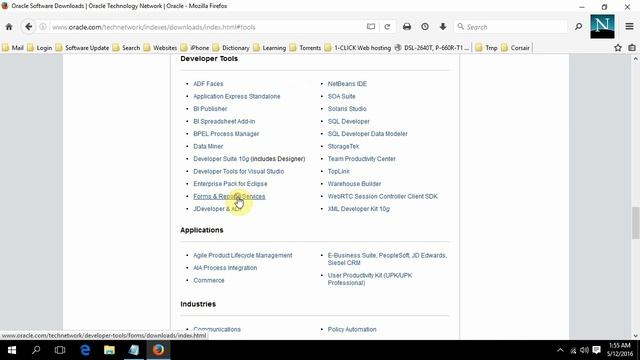
Task: Click the scrollbar up arrow
Action: coord(636,59)
